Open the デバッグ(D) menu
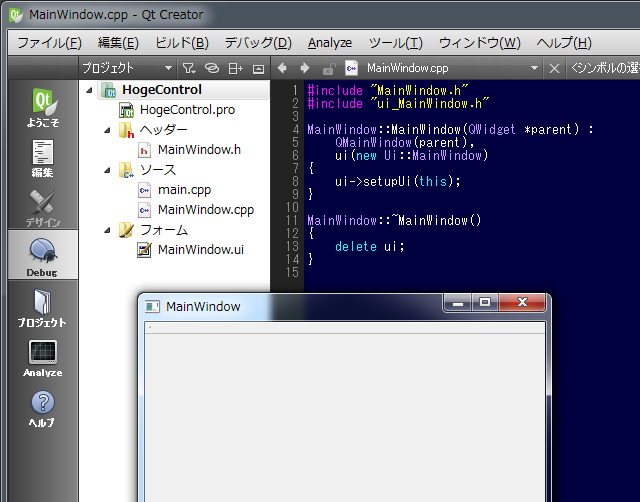 [x=258, y=43]
